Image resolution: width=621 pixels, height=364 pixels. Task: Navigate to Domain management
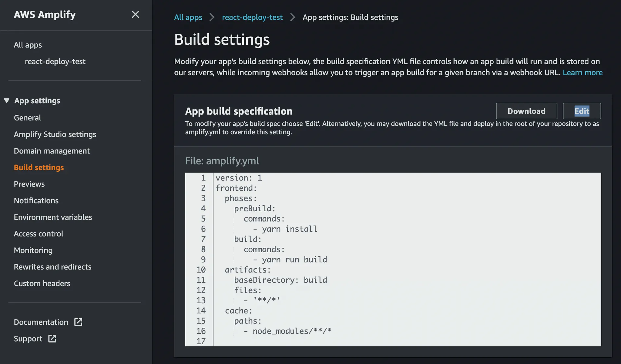click(52, 151)
